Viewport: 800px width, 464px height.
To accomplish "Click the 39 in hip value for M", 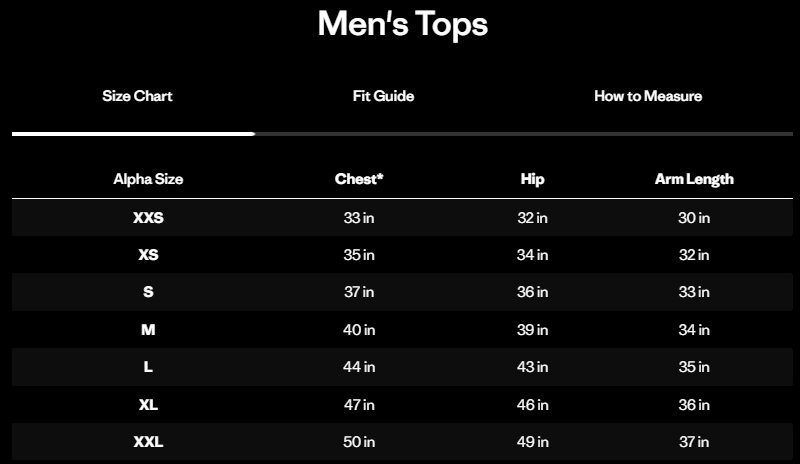I will click(533, 329).
